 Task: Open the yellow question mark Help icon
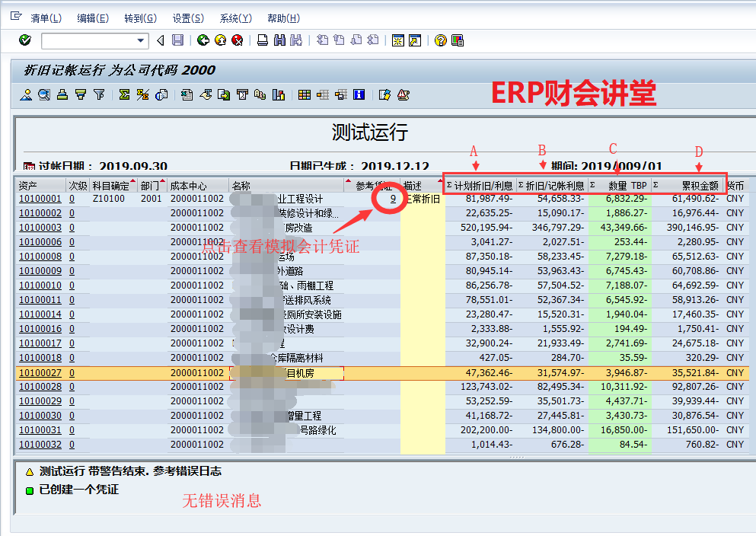[440, 40]
